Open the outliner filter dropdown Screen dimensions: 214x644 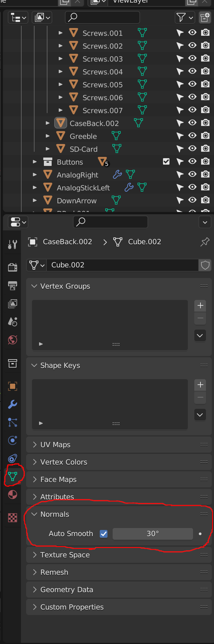point(185,17)
